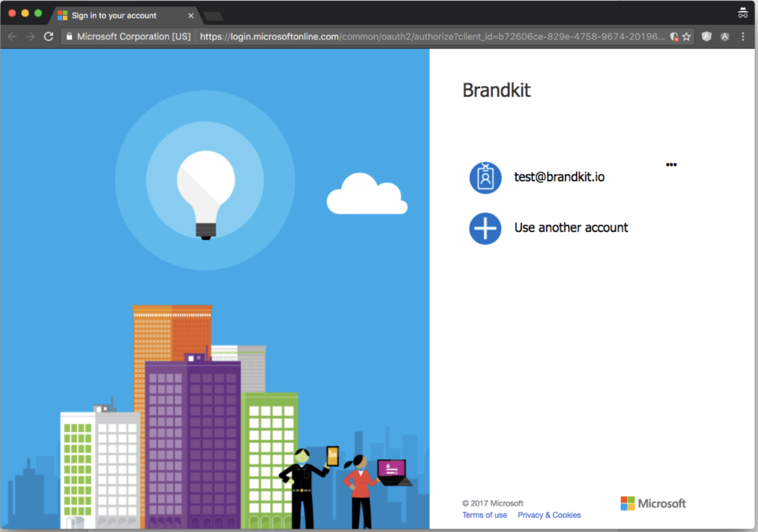
Task: Select the Sign in to your account tab
Action: coord(126,15)
